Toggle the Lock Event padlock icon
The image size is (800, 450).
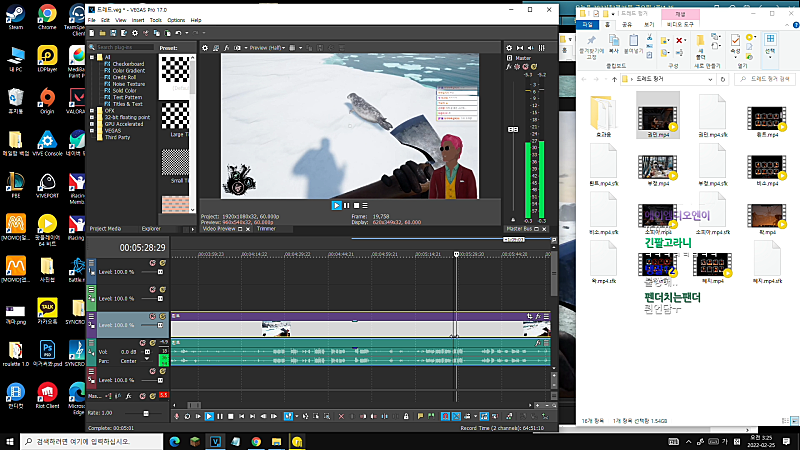coord(406,416)
